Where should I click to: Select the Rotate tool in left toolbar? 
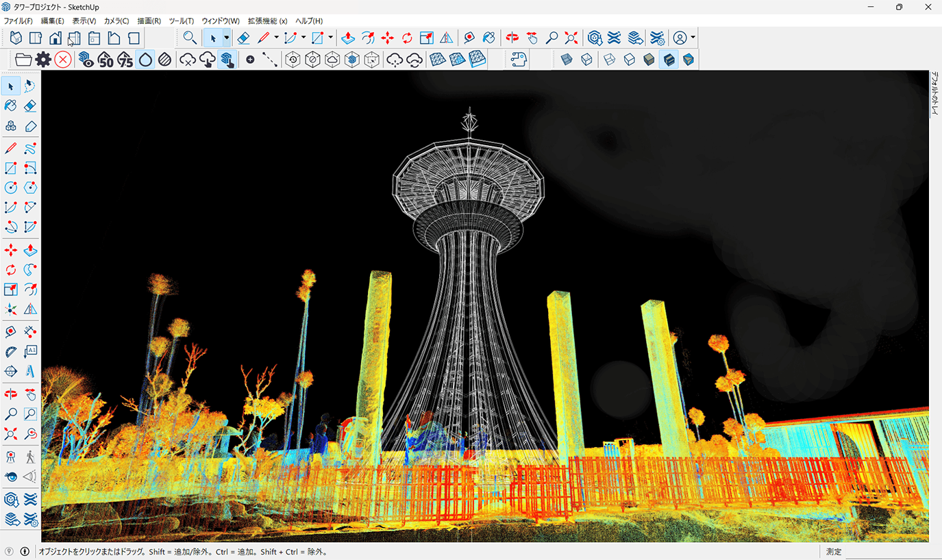[11, 270]
